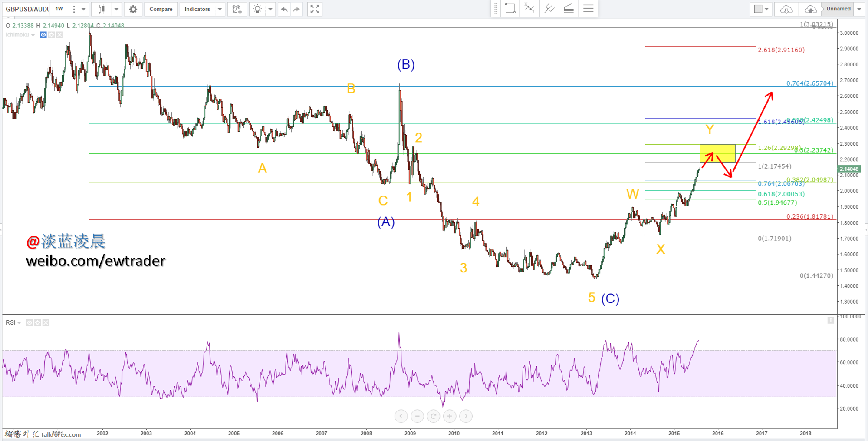Enter fullscreen chart mode
Screen dimensions: 868x441
point(315,9)
